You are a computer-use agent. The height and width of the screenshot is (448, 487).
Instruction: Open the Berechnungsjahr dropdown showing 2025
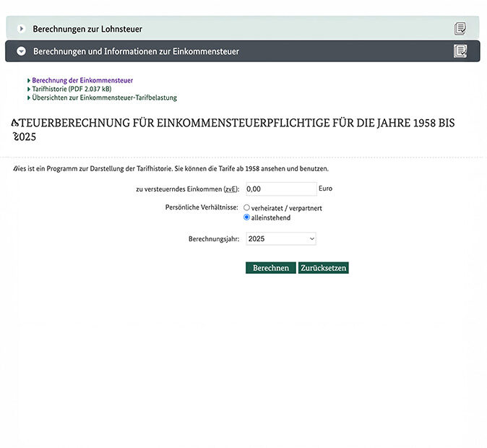[281, 238]
